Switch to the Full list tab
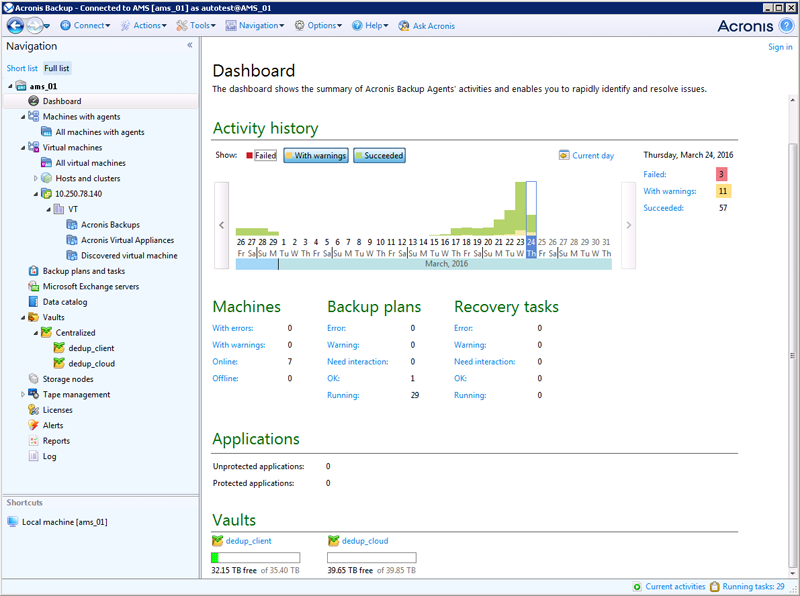The height and width of the screenshot is (596, 800). [57, 68]
